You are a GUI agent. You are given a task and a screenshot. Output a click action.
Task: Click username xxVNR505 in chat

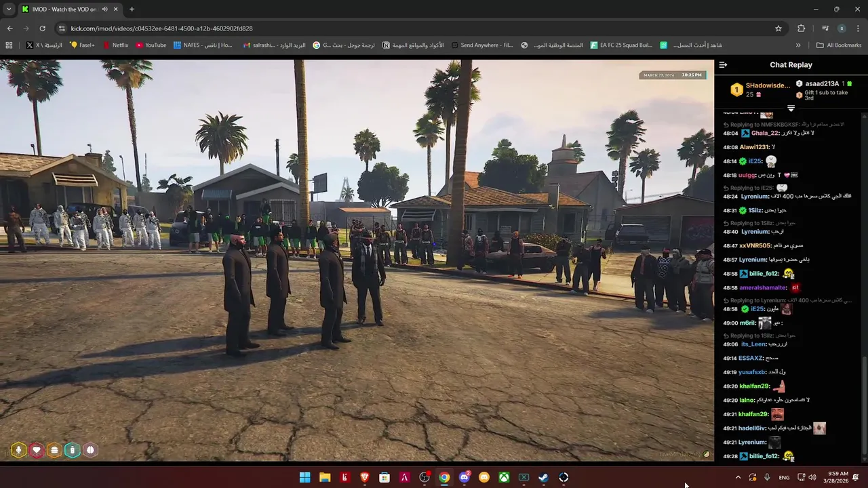pos(755,245)
